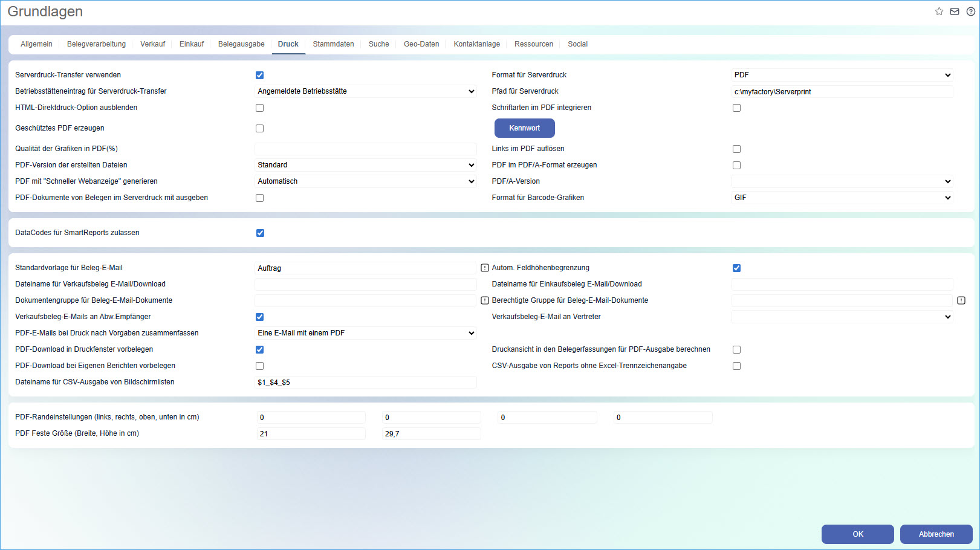
Task: Click the mail envelope icon
Action: click(955, 11)
